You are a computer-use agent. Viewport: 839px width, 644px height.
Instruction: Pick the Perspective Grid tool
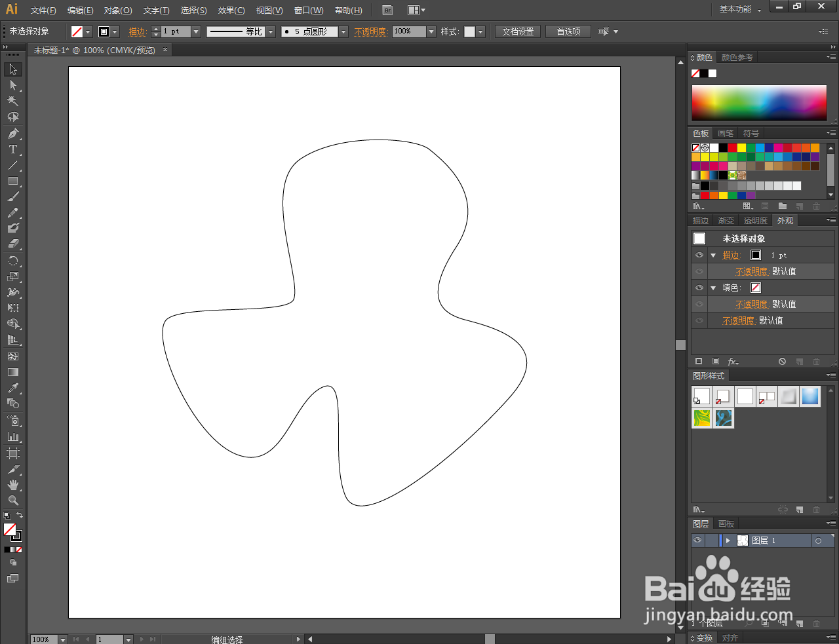12,340
